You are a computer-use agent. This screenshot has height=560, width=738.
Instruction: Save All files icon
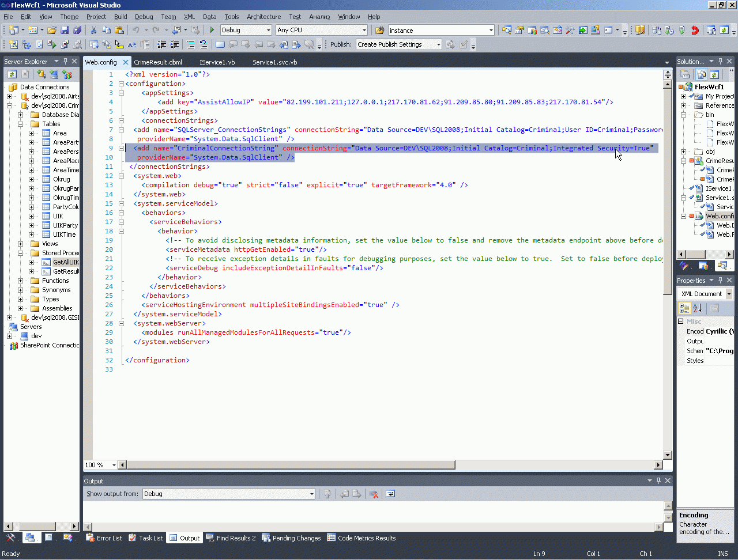[x=77, y=30]
